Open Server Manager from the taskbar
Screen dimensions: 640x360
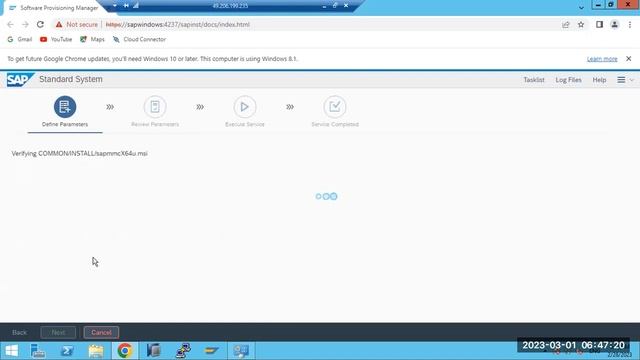tap(38, 351)
